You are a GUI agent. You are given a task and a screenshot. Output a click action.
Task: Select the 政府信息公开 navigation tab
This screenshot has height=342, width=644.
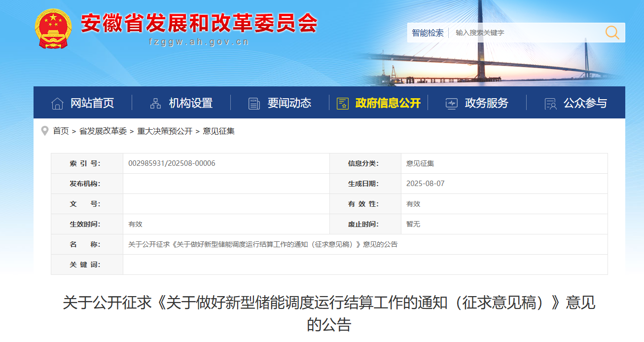(x=388, y=103)
